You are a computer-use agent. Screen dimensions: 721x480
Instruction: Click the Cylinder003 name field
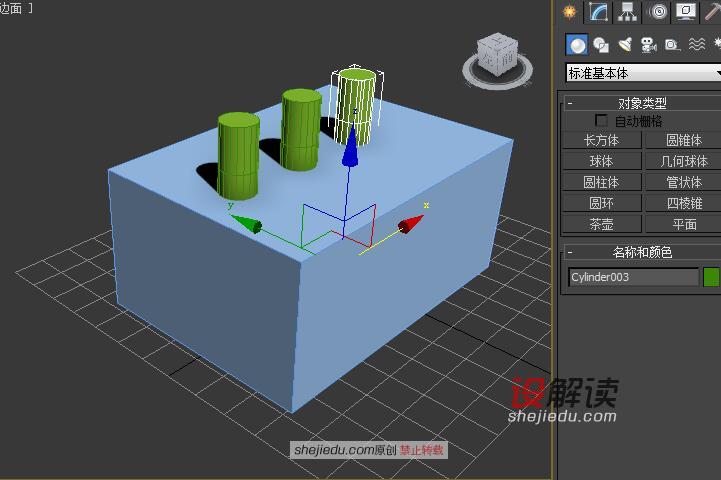point(633,277)
